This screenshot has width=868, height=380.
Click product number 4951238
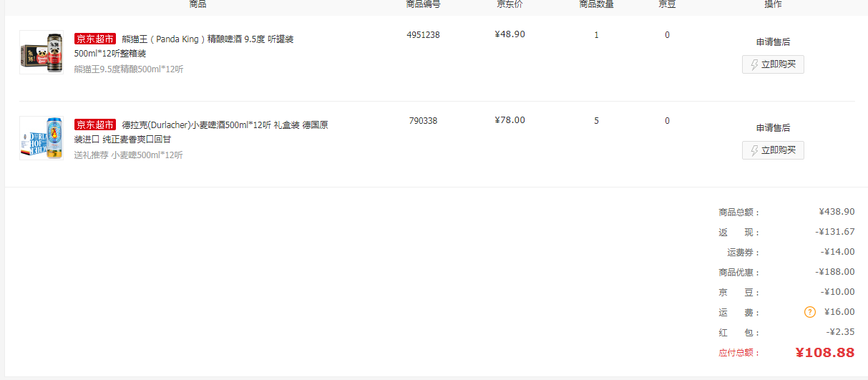[423, 35]
